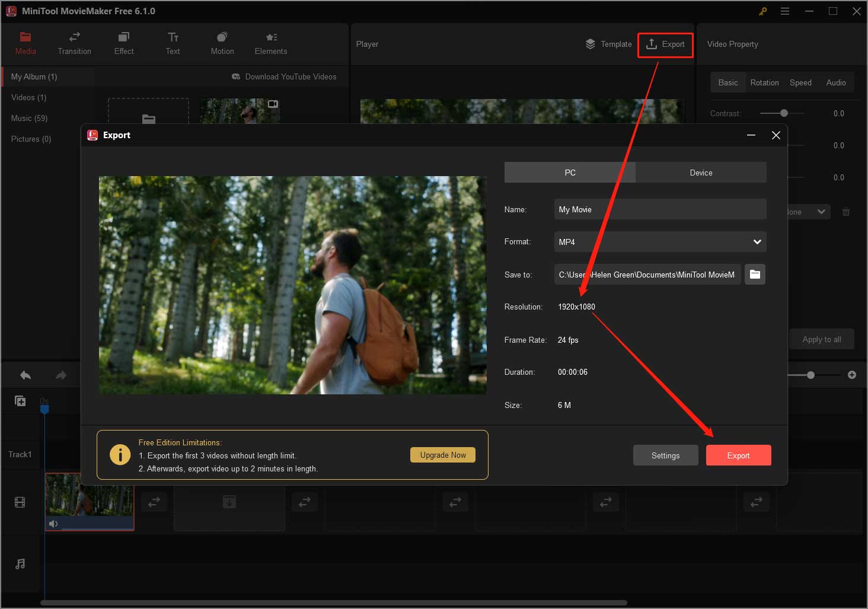Click the third transition slot on timeline
868x609 pixels.
(455, 502)
